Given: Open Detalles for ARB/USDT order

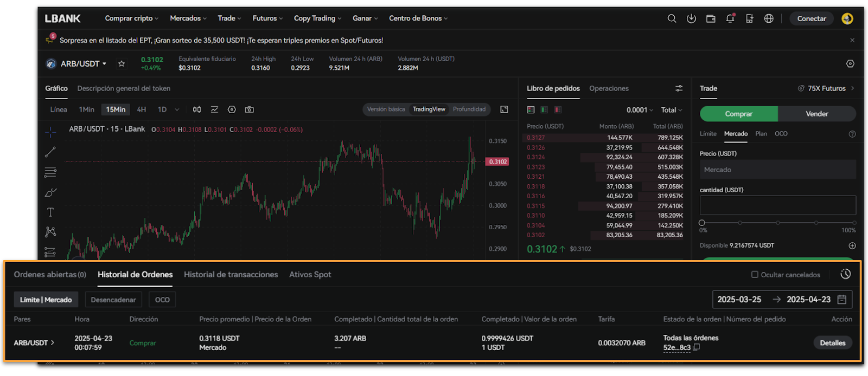Looking at the screenshot, I should coord(833,343).
